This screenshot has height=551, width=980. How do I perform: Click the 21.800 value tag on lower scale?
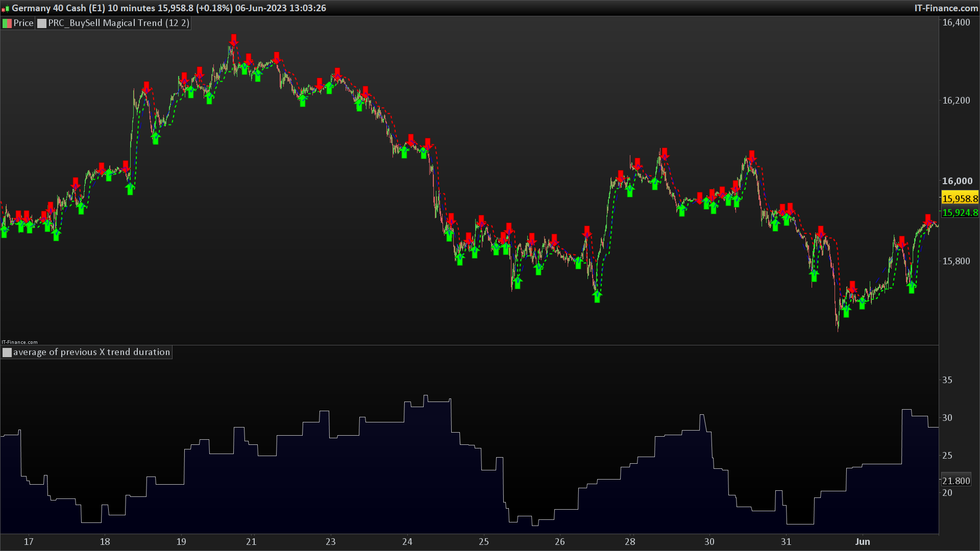pyautogui.click(x=956, y=481)
